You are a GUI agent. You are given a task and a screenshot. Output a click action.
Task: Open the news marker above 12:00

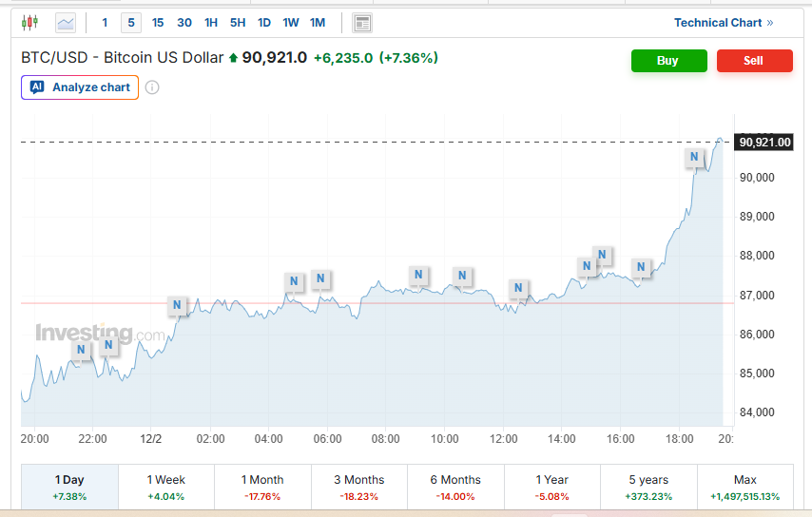tap(518, 288)
